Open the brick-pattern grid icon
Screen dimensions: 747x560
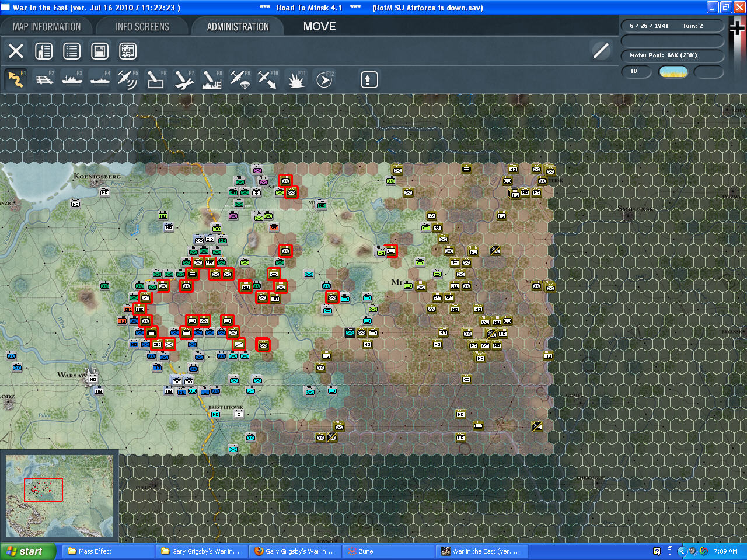tap(128, 51)
